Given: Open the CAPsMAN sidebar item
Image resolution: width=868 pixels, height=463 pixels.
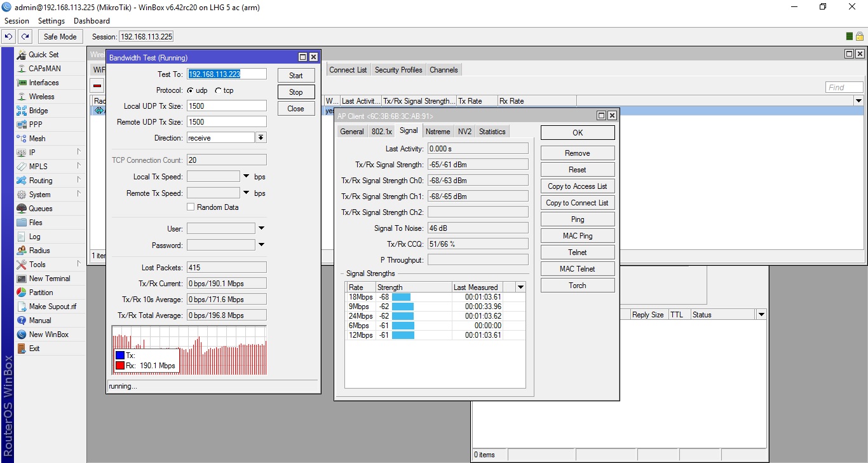Looking at the screenshot, I should click(44, 69).
